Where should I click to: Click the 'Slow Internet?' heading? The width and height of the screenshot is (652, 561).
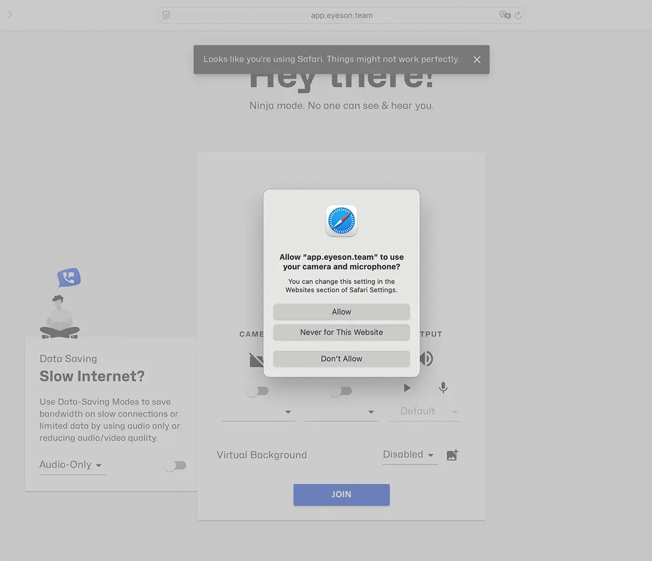click(92, 376)
